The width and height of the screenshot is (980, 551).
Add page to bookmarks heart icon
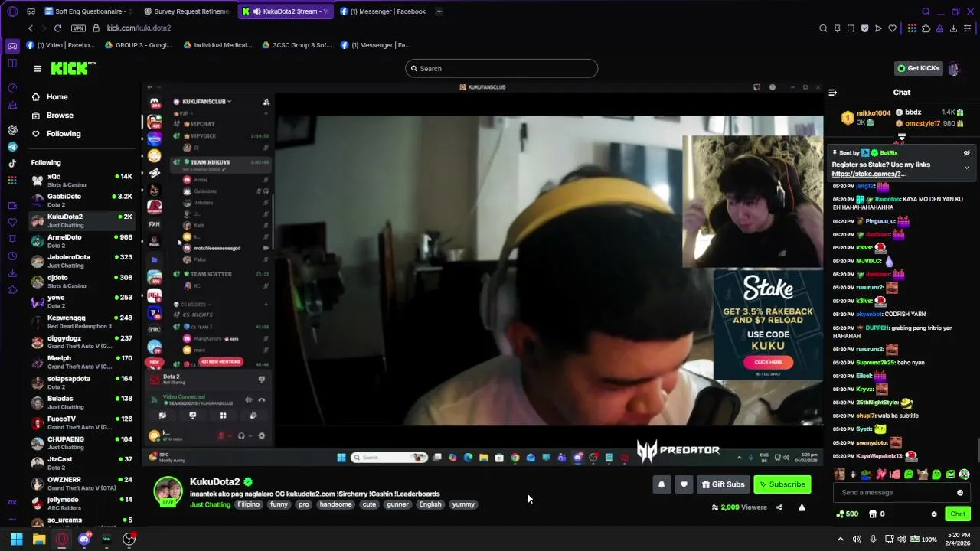point(892,28)
